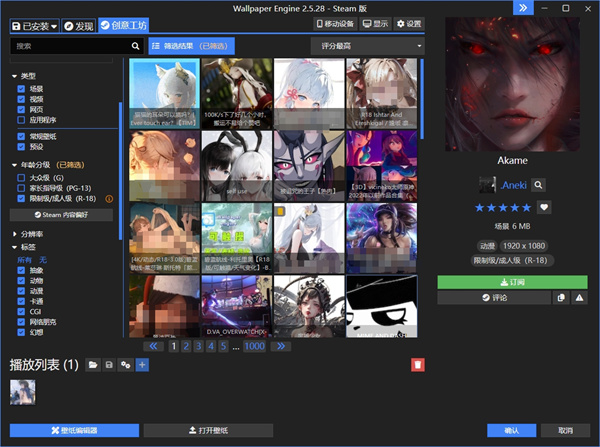Save the playlist with floppy disk icon
This screenshot has width=600, height=447.
109,365
